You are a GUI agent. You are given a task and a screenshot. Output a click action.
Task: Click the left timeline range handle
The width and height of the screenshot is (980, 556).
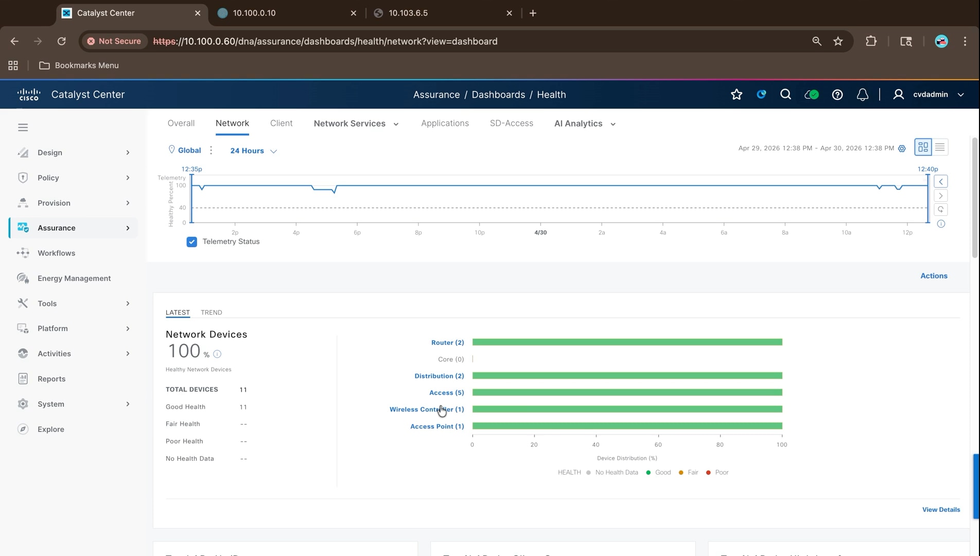191,199
